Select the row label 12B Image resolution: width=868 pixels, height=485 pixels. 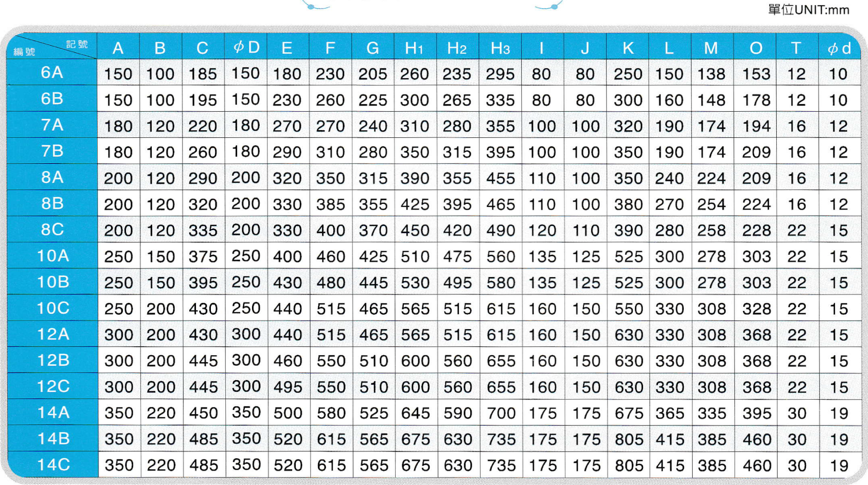[x=53, y=360]
